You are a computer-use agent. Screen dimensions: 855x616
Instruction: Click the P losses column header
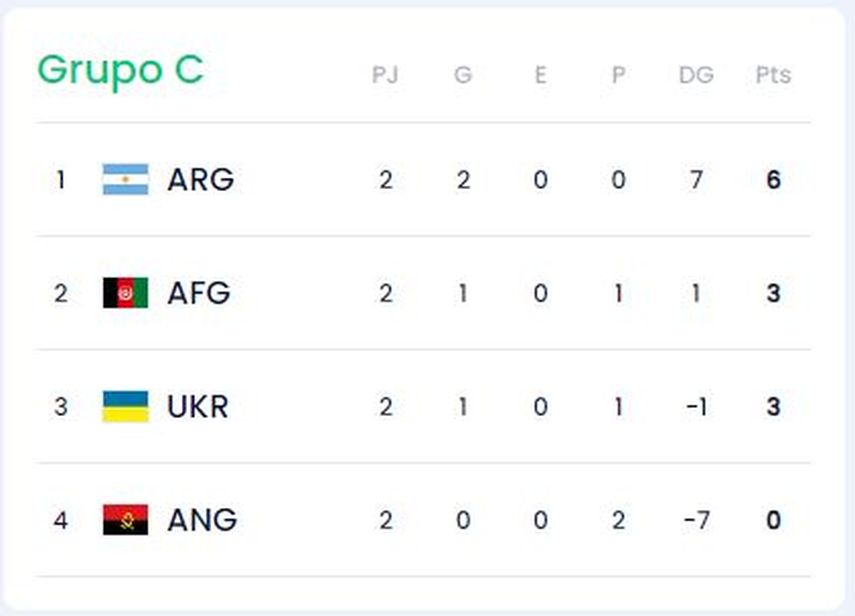[618, 75]
